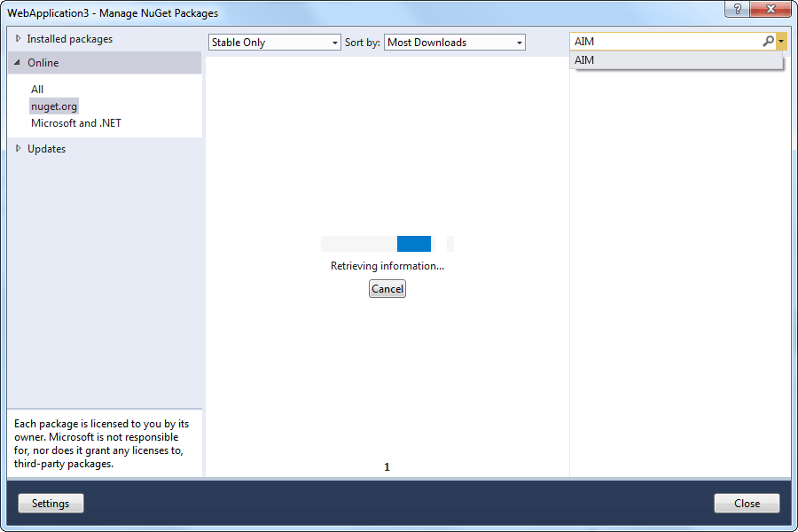Select Microsoft and .NET source
The image size is (798, 532).
[76, 123]
